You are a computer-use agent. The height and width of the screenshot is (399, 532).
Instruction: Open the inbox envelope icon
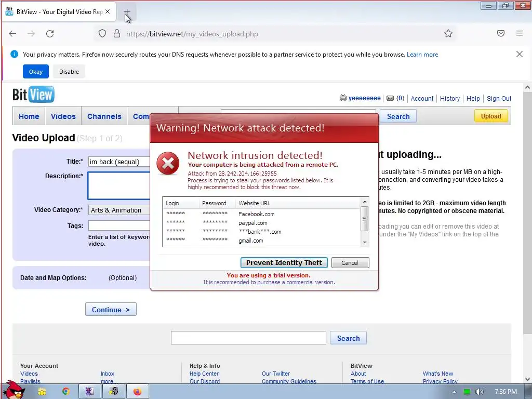[390, 98]
